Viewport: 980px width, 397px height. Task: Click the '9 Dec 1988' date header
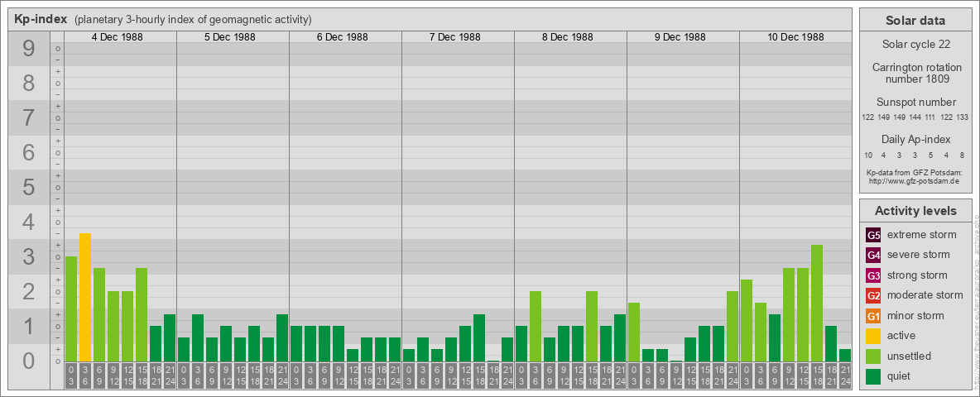[680, 37]
